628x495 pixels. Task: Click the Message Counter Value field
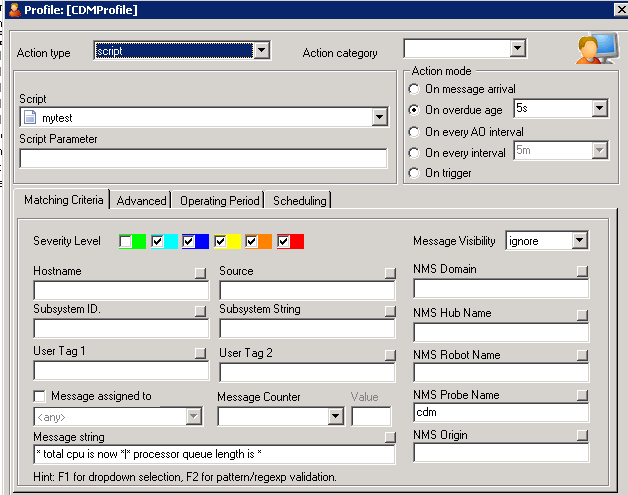[371, 417]
